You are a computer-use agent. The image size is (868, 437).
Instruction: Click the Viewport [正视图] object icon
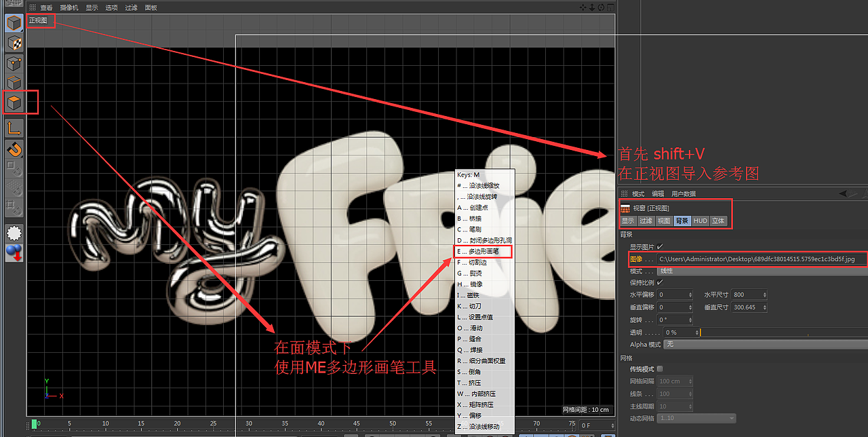(625, 208)
